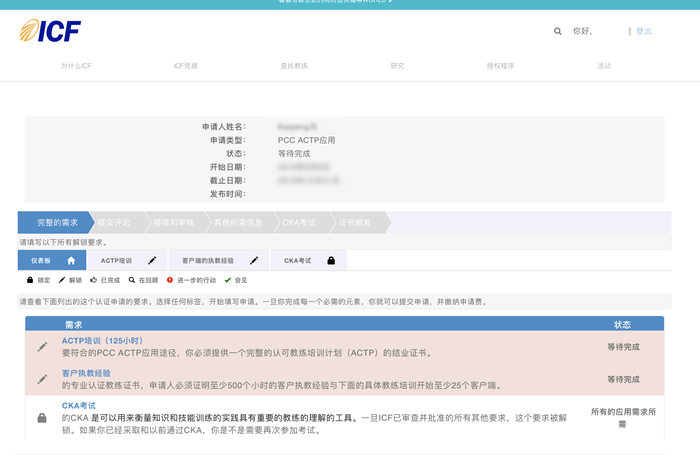700x469 pixels.
Task: Click the pencil icon beside ACTP培训 row
Action: 42,347
